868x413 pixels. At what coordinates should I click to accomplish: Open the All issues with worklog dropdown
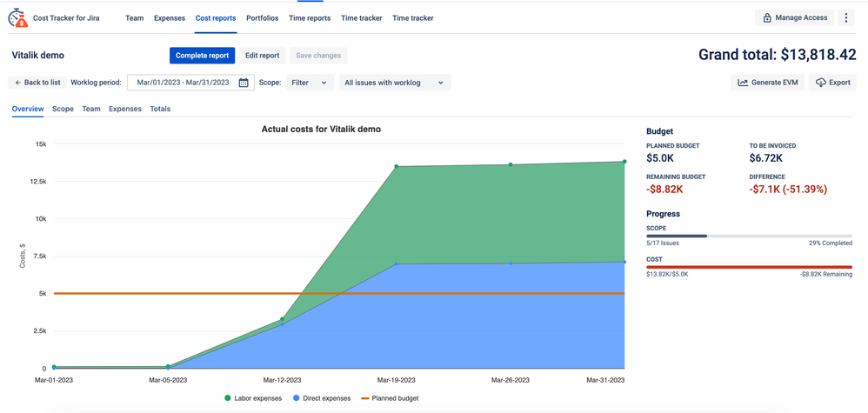click(x=395, y=83)
